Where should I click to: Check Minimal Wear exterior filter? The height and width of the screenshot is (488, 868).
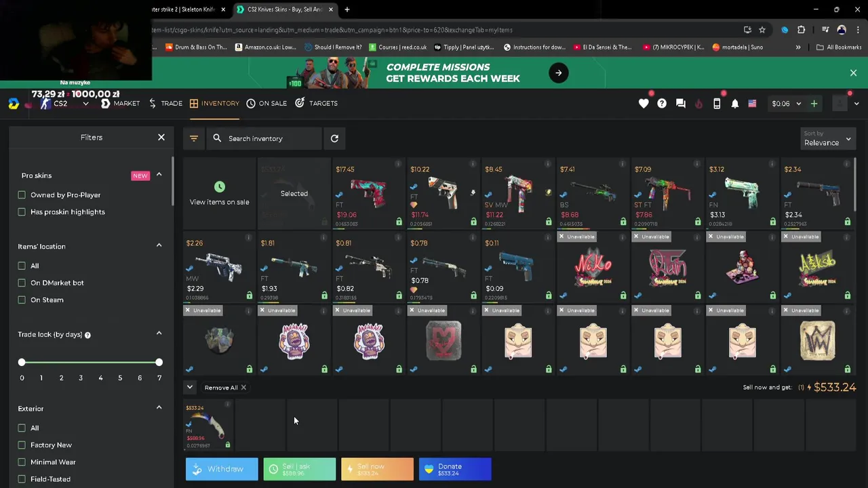22,462
